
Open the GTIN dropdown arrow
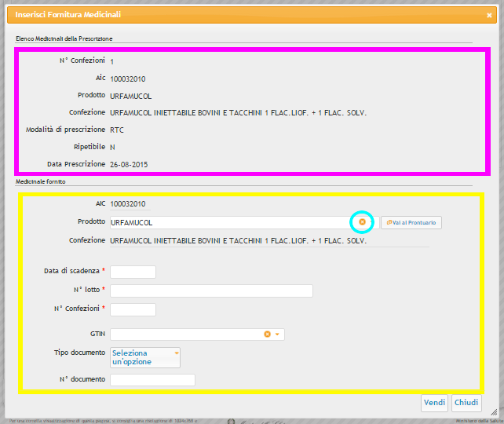click(x=277, y=334)
